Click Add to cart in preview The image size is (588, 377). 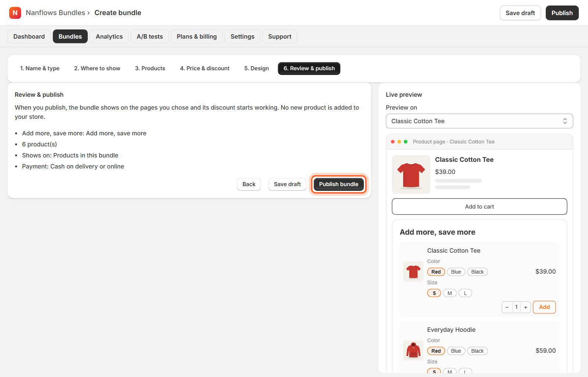coord(479,207)
